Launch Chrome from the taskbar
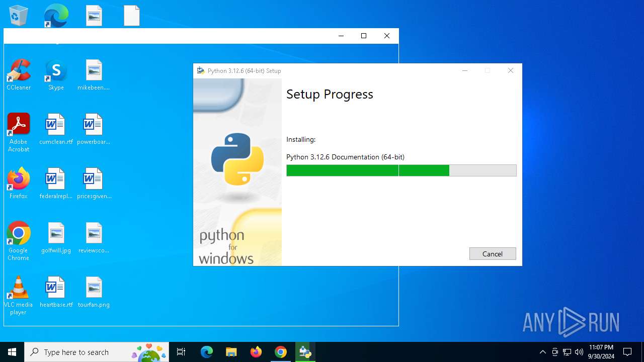This screenshot has width=644, height=362. pyautogui.click(x=281, y=352)
